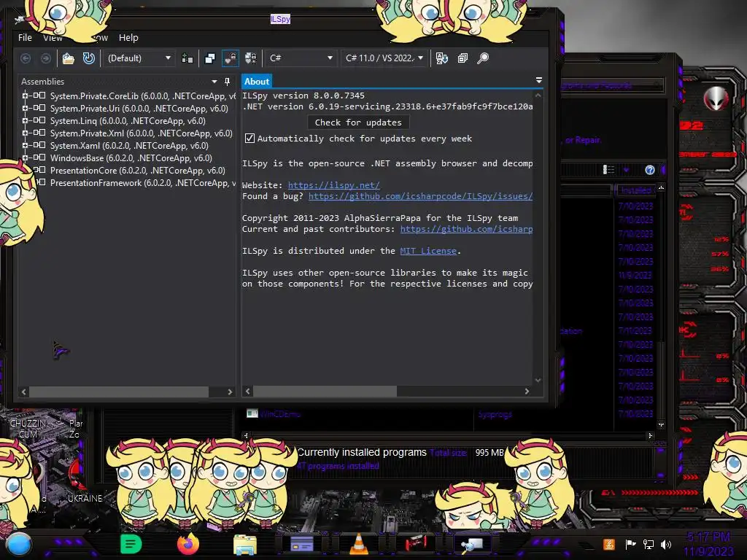Switch to ILSpy taskbar icon
The image size is (747, 560).
click(x=473, y=544)
